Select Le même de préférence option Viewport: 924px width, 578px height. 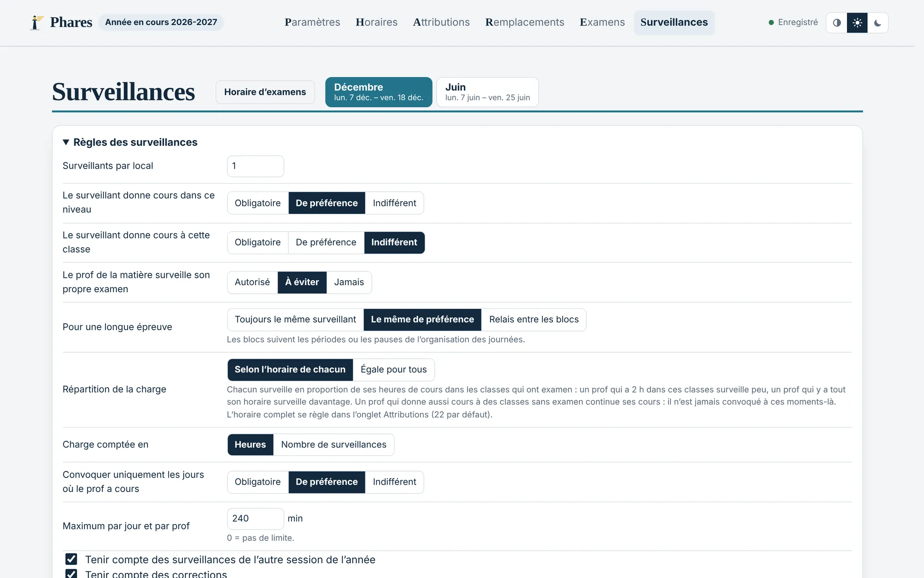[422, 320]
